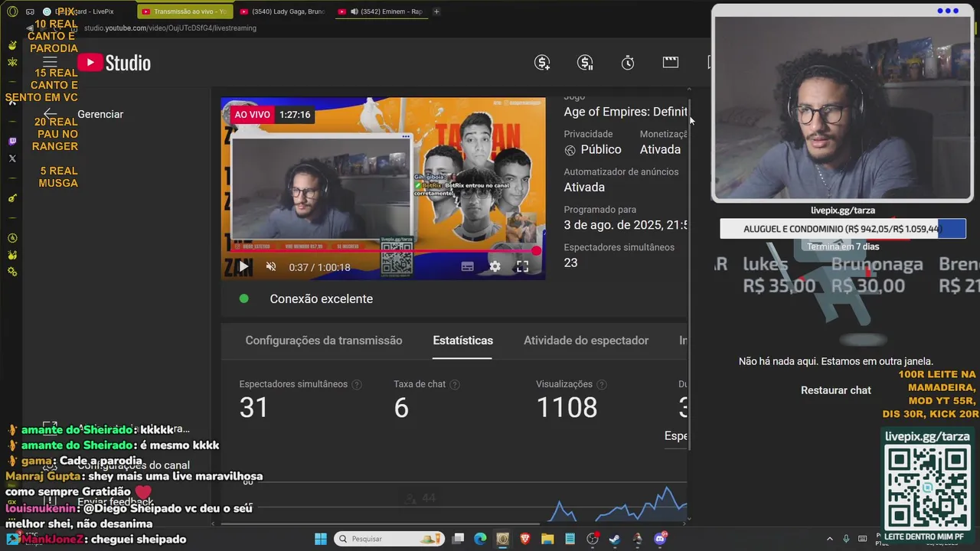Expand the system tray hidden icons chevron

pos(830,539)
